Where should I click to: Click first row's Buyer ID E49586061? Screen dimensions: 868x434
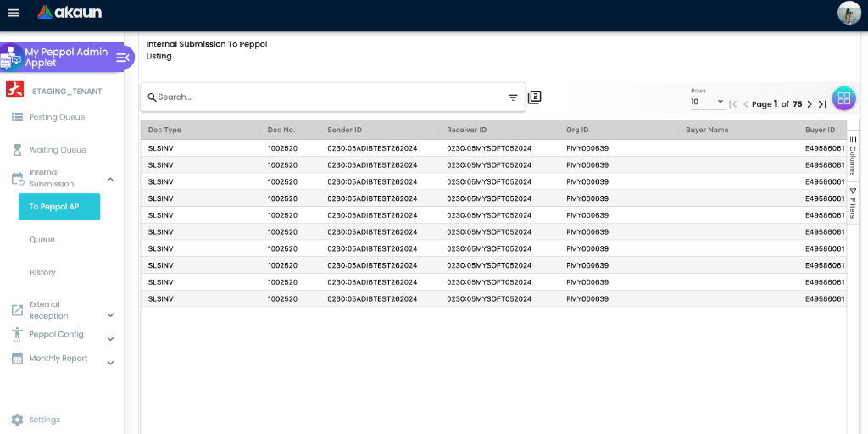[825, 148]
